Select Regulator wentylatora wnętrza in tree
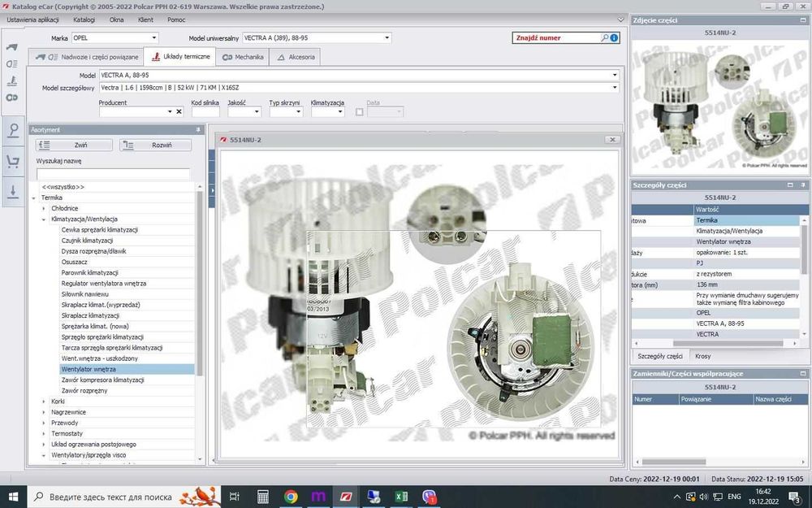 pyautogui.click(x=104, y=284)
